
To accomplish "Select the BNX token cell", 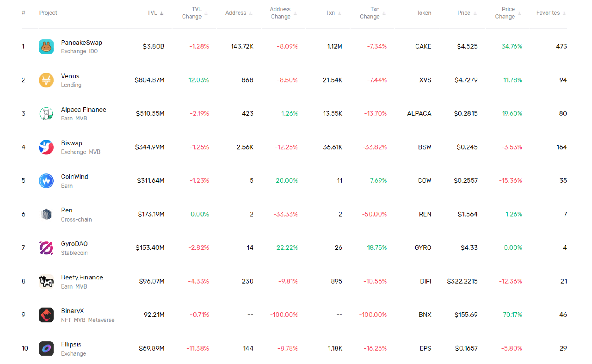I will pos(425,315).
